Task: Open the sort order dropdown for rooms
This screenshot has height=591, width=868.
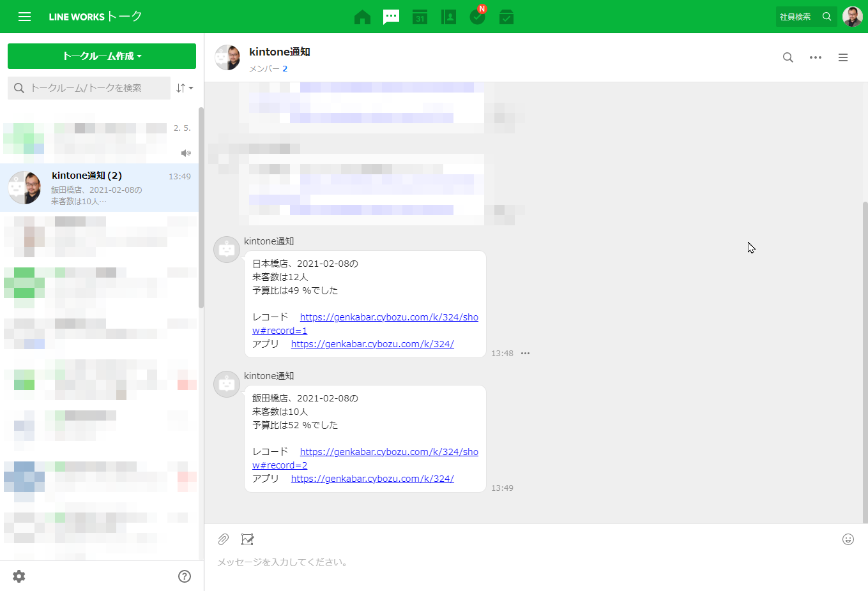Action: click(184, 88)
